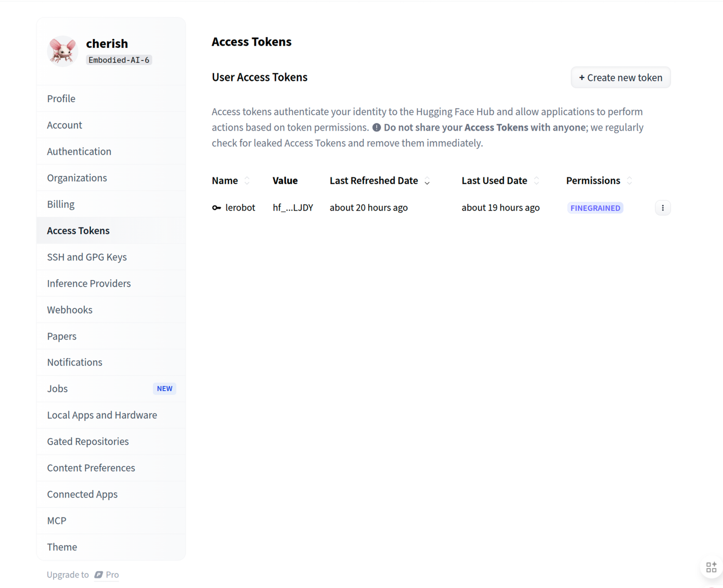The width and height of the screenshot is (723, 588).
Task: Open Connected Apps settings
Action: pos(111,494)
